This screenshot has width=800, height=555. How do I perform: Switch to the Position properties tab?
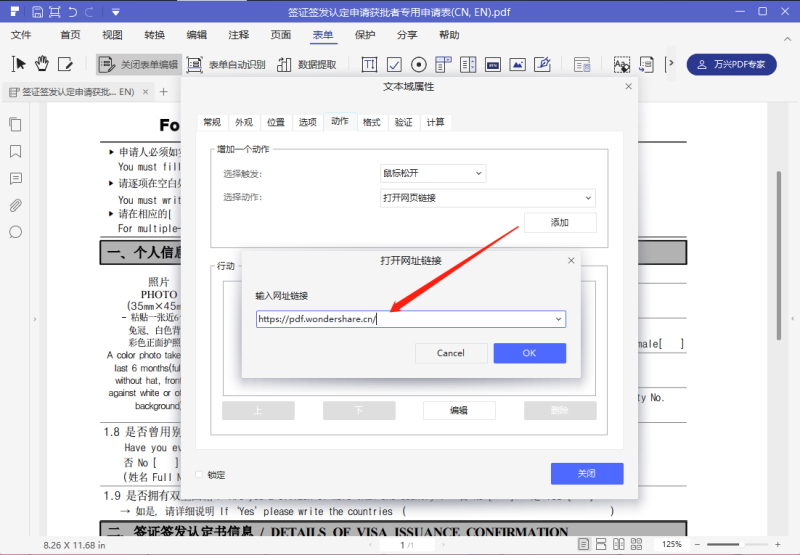(x=276, y=122)
